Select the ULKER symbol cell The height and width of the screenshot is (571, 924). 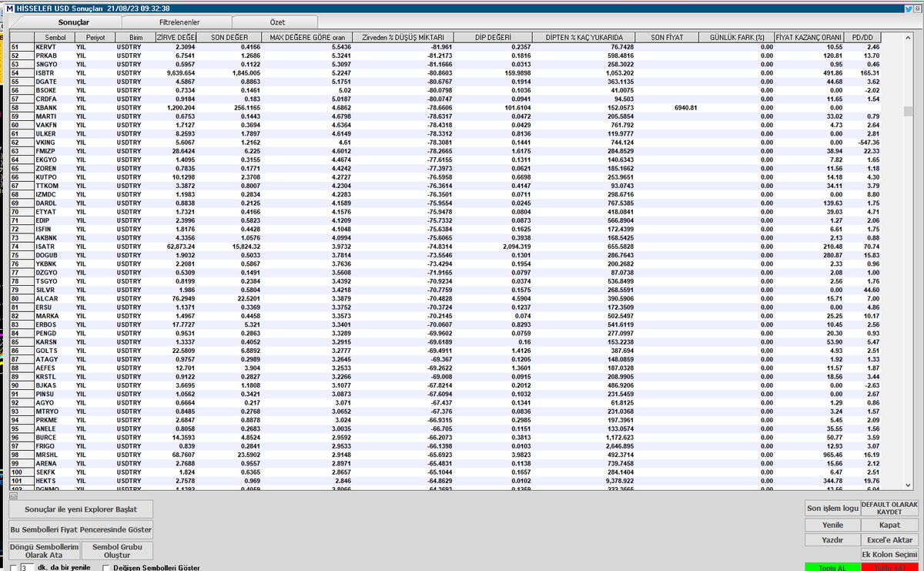(x=55, y=133)
